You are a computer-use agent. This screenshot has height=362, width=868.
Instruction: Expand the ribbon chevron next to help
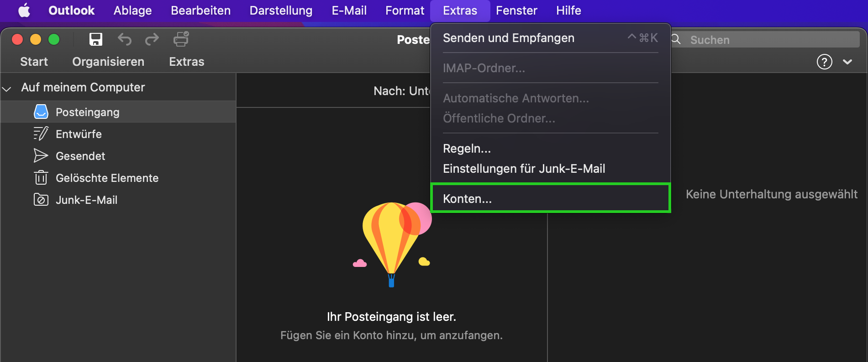tap(847, 62)
